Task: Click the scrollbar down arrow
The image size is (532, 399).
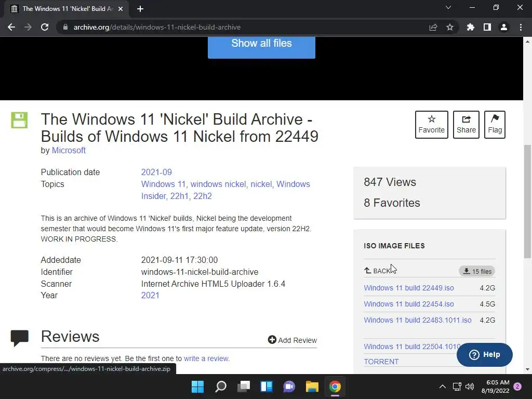Action: (527, 369)
